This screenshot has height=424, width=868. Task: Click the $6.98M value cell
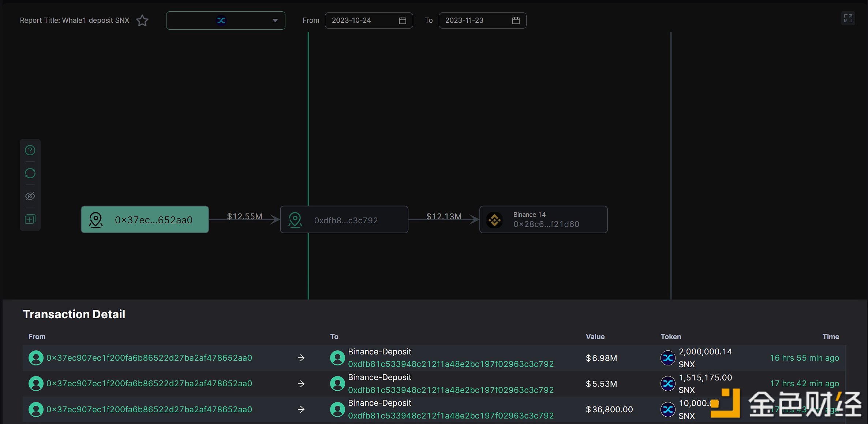pos(601,358)
